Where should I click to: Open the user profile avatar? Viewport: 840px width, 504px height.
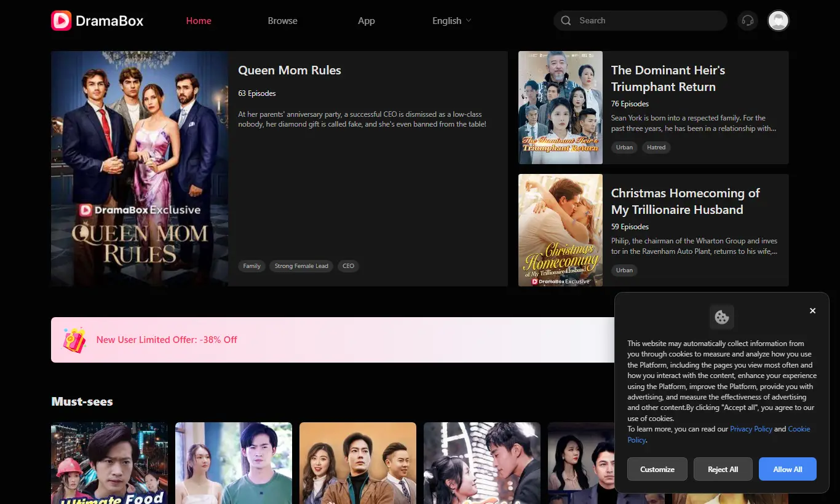click(779, 21)
